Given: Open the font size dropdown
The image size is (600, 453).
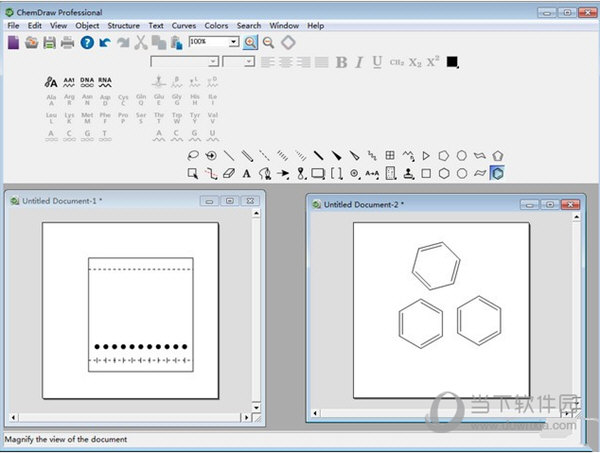Looking at the screenshot, I should click(250, 62).
